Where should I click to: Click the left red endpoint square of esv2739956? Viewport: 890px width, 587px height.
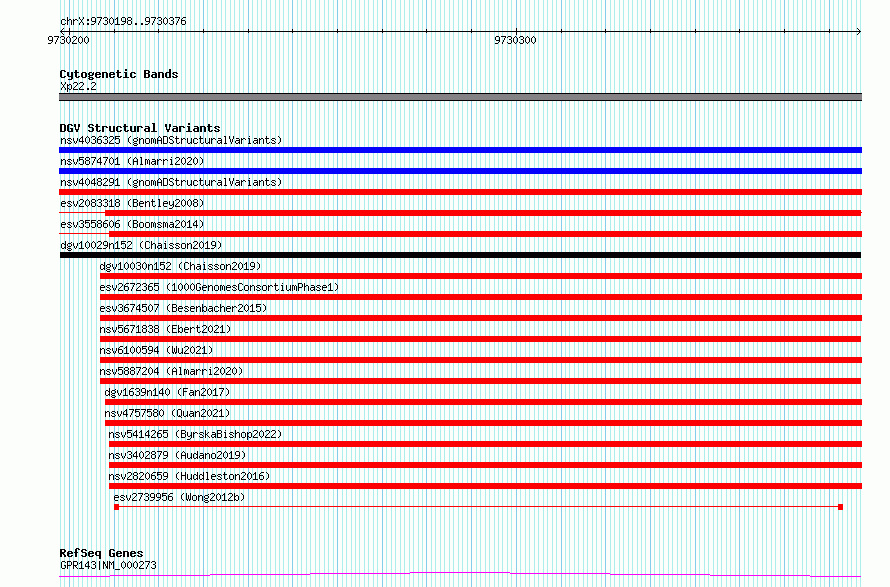[x=116, y=507]
